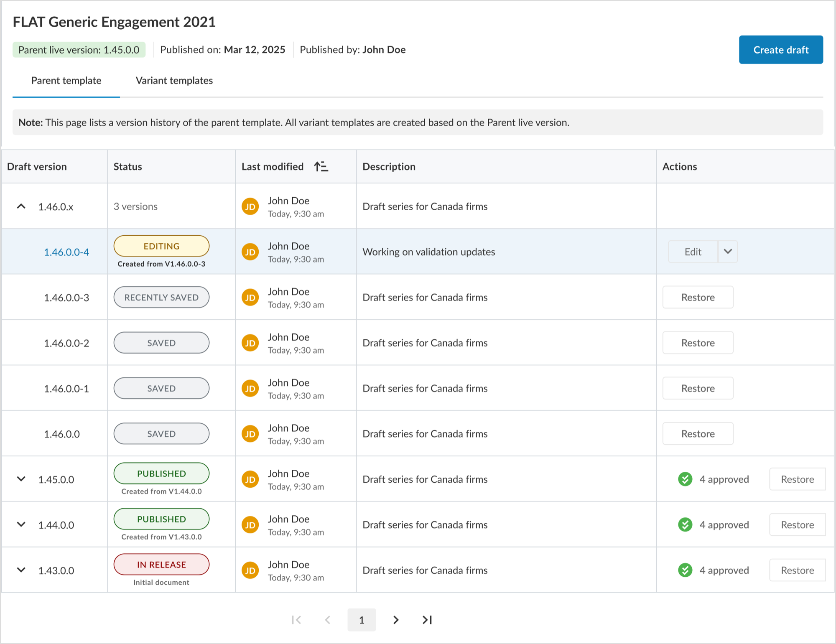The image size is (836, 644).
Task: Click '4 approved' text in the 1.43.0.0 row
Action: (x=724, y=570)
